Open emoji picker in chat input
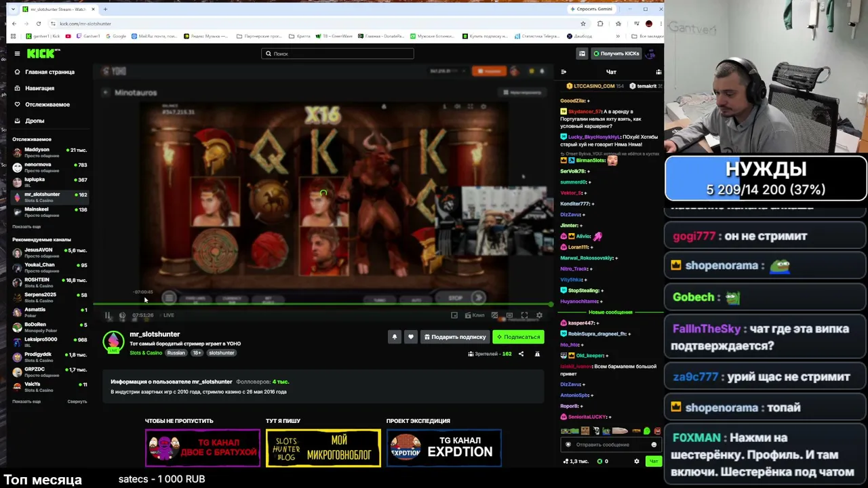Screen dimensions: 868x488 [x=654, y=445]
